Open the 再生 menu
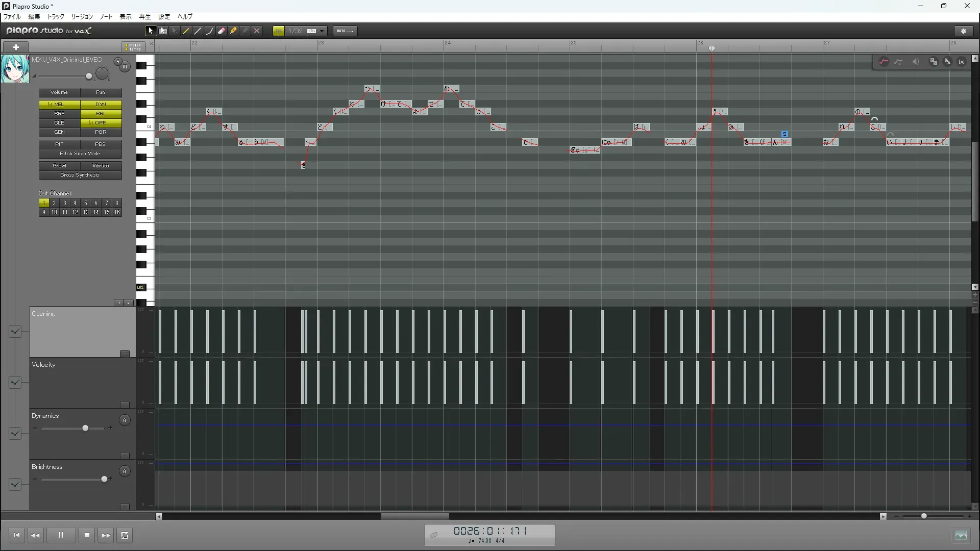The width and height of the screenshot is (980, 551). (144, 17)
